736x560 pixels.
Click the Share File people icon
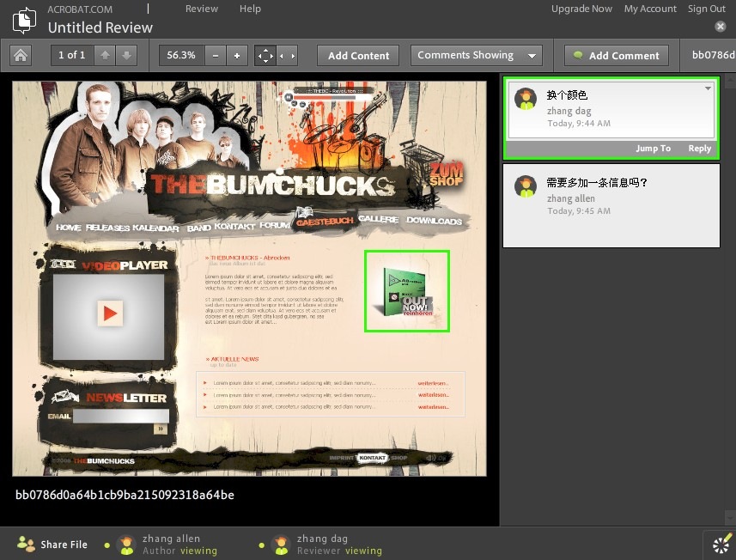(x=26, y=544)
